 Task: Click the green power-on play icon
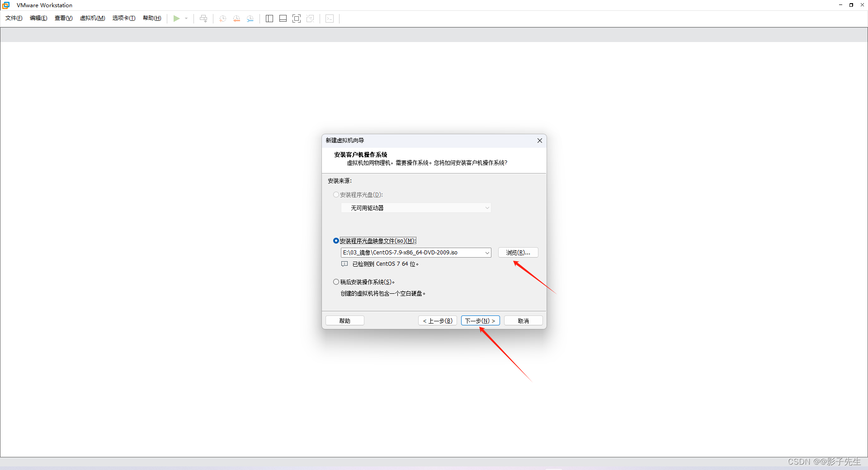[176, 19]
